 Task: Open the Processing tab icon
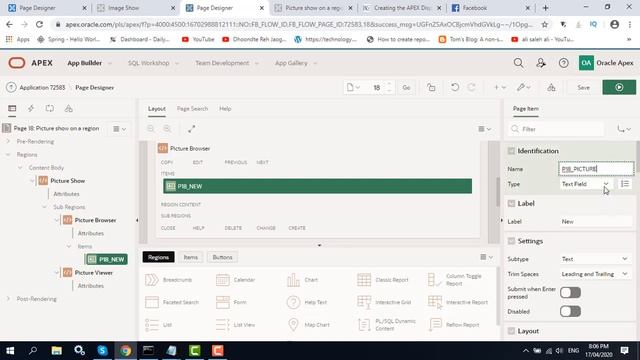click(x=50, y=108)
